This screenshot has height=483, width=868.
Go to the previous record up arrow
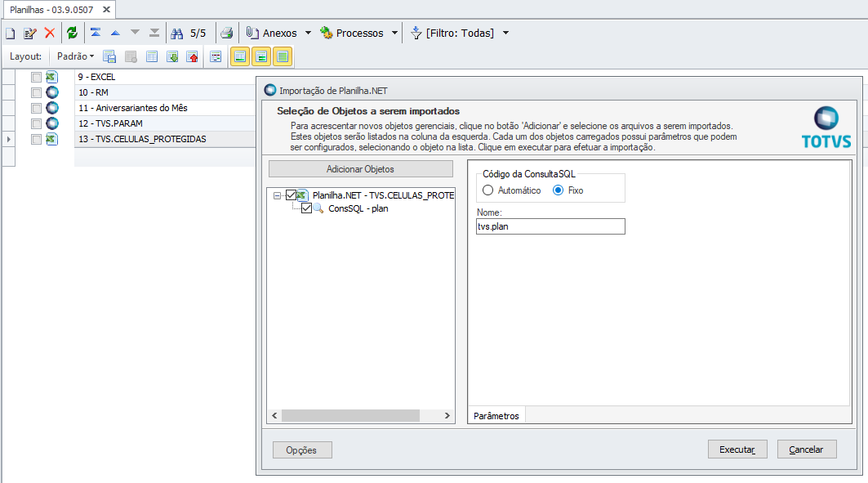point(115,34)
